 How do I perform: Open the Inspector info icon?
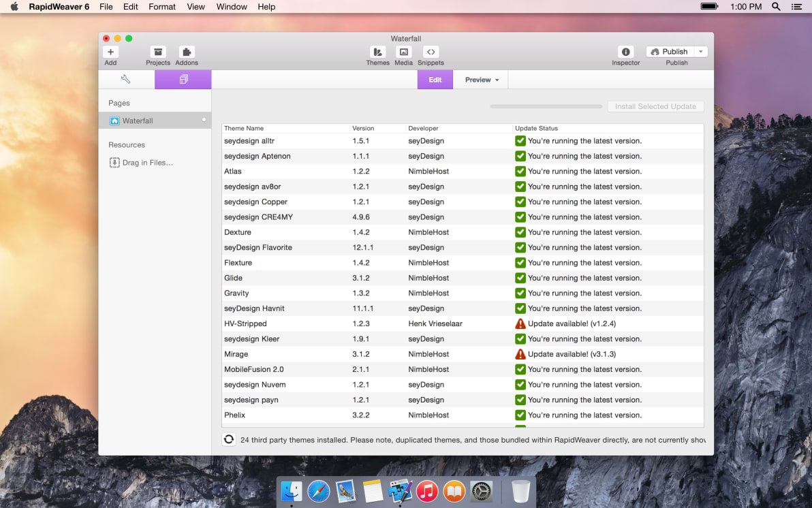[x=625, y=52]
